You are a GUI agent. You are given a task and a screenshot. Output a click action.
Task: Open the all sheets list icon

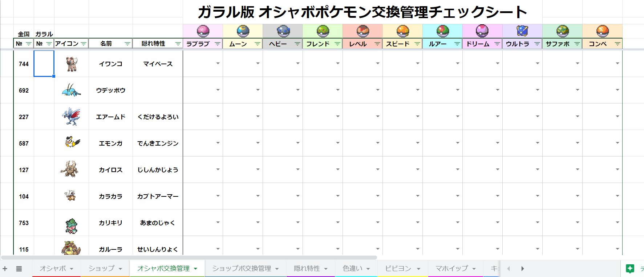point(19,269)
